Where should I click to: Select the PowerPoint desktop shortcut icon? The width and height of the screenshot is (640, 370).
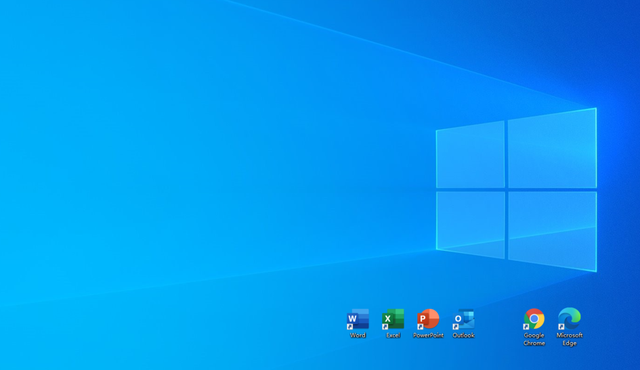click(428, 319)
